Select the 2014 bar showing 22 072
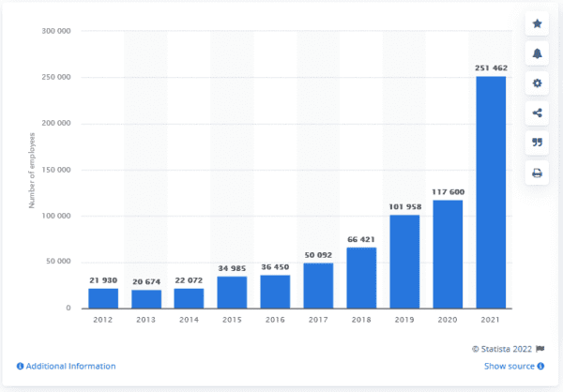 click(190, 298)
